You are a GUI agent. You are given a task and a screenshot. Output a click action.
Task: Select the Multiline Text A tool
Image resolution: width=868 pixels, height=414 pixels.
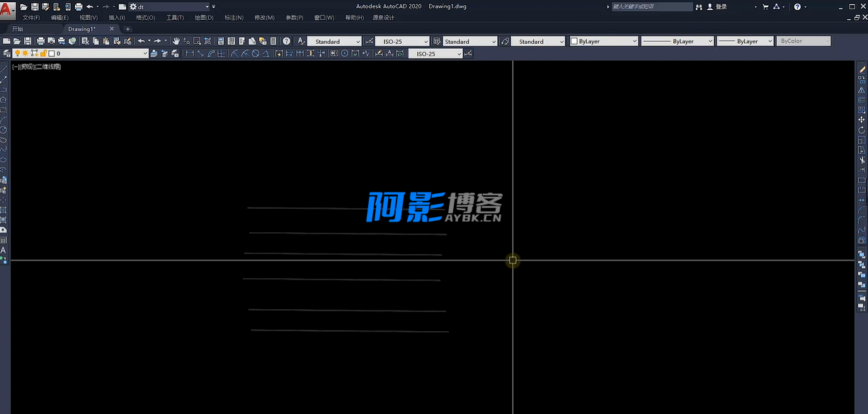(4, 251)
